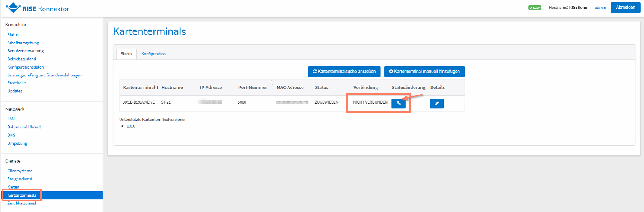Click supported version 1.0.0 entry

point(131,126)
